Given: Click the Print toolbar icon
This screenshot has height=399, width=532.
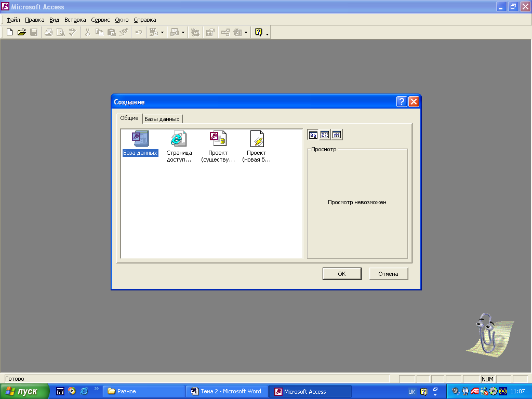Looking at the screenshot, I should click(x=49, y=32).
